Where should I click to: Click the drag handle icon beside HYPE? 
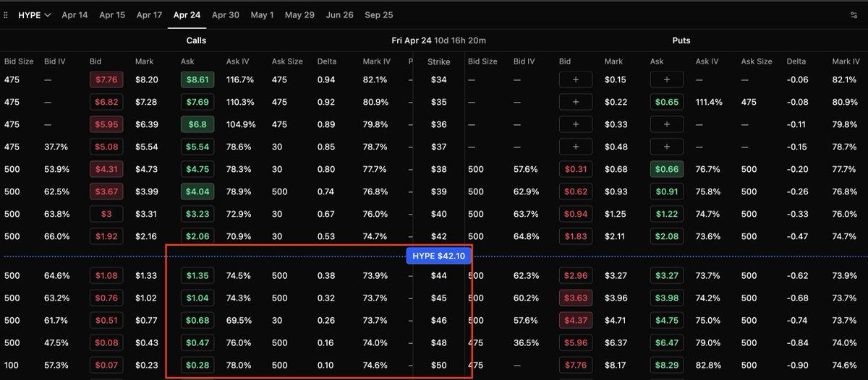[7, 14]
